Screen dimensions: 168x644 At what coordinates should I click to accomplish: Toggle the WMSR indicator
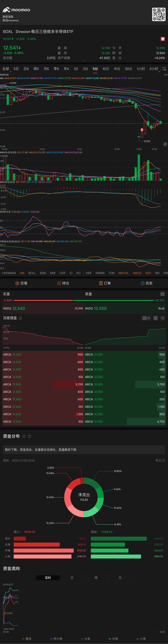[100, 273]
